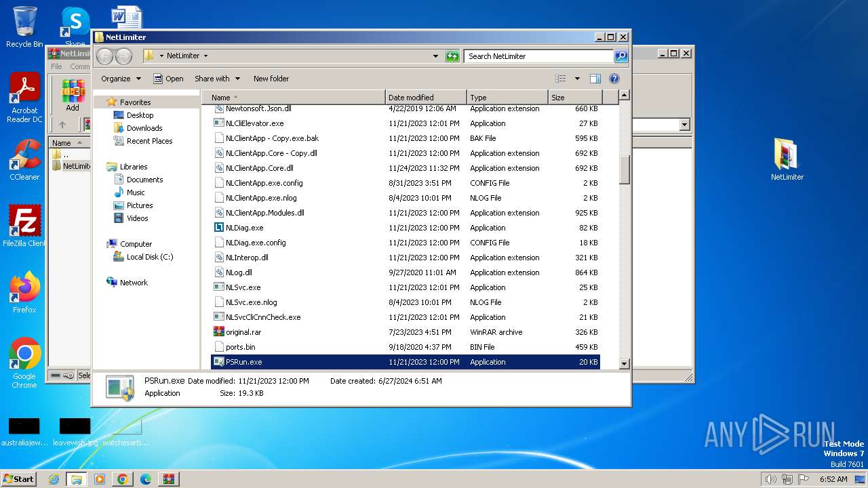Image resolution: width=868 pixels, height=488 pixels.
Task: Open Windows Media Player taskbar icon
Action: 99,479
